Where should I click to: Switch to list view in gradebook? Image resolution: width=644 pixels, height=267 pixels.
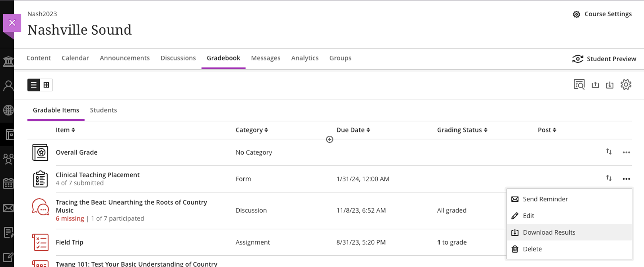pos(34,85)
